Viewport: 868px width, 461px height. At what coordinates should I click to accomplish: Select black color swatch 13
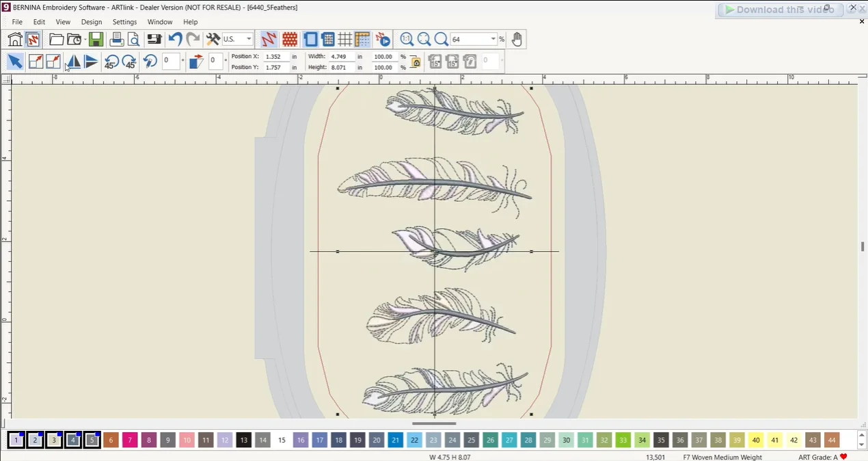click(244, 440)
